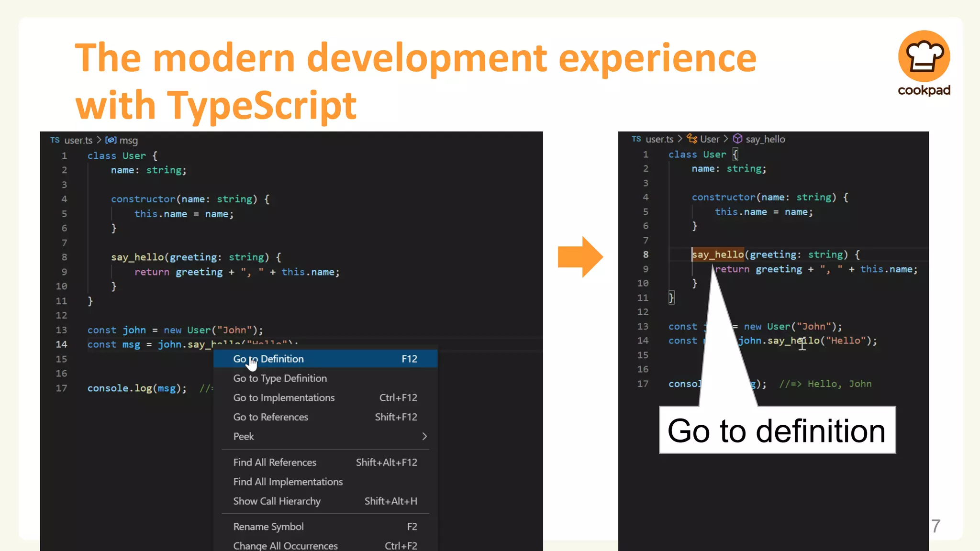Click TS file icon in right editor breadcrumb
This screenshot has width=980, height=551.
[636, 139]
